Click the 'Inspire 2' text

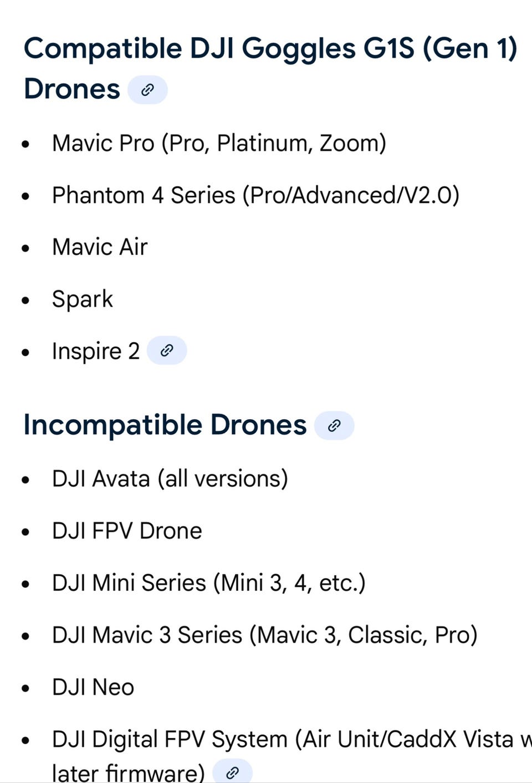click(95, 351)
